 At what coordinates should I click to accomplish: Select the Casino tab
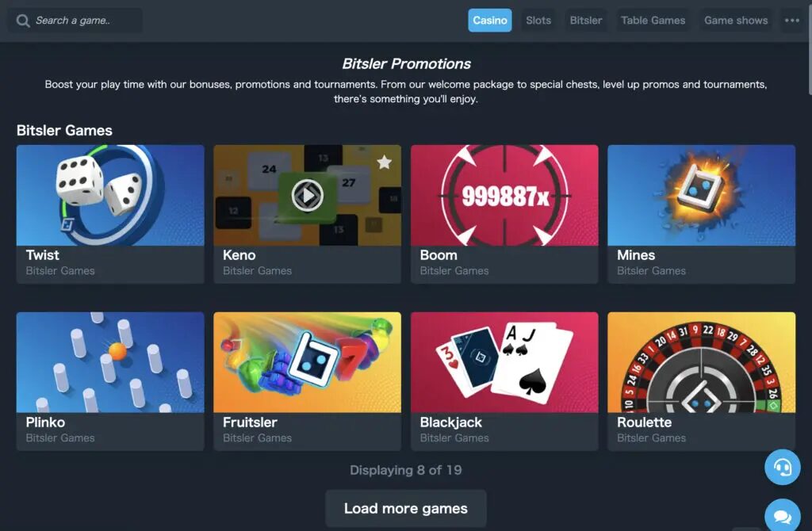tap(490, 21)
